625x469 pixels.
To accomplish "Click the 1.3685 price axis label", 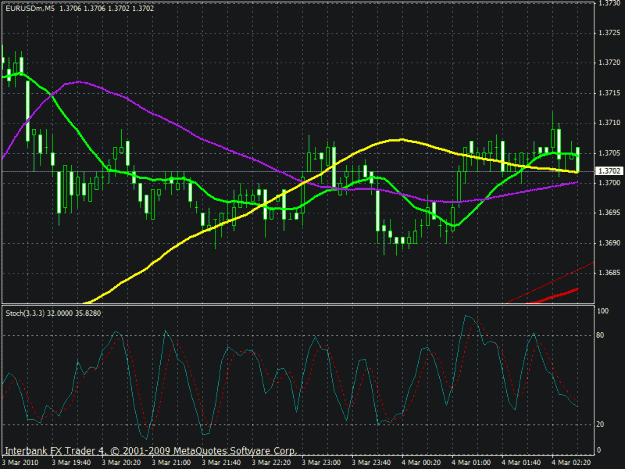I will click(610, 273).
